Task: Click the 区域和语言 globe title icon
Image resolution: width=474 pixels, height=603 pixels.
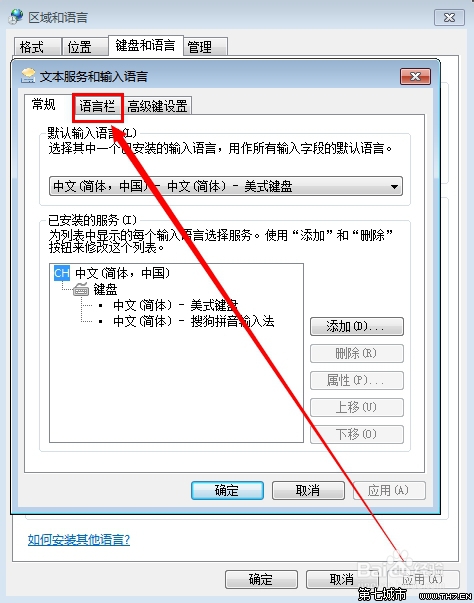Action: coord(16,17)
